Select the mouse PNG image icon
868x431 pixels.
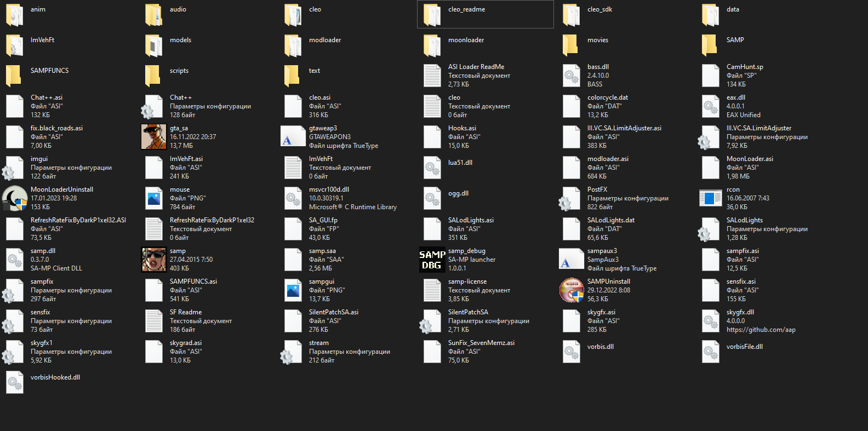tap(153, 198)
